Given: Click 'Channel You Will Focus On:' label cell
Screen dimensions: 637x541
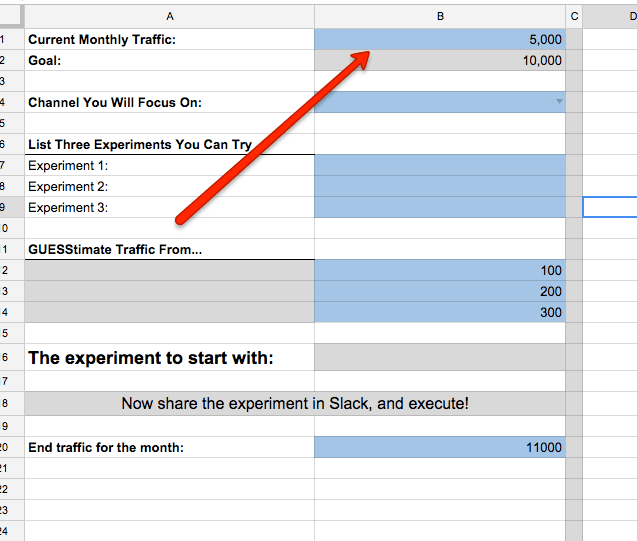Looking at the screenshot, I should point(169,102).
